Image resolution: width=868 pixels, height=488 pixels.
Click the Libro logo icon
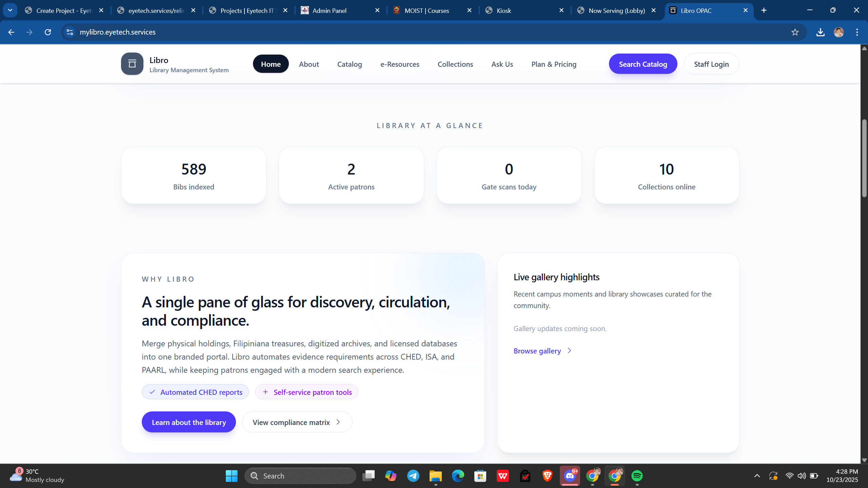click(132, 64)
